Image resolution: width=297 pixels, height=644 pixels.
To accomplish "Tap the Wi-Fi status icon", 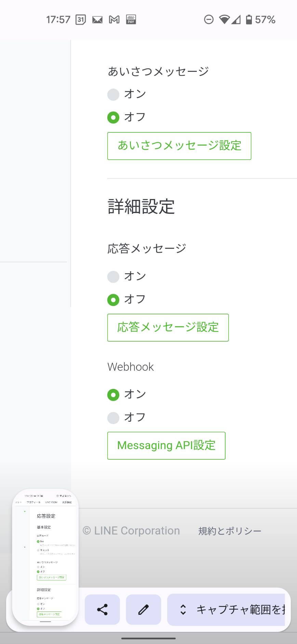I will (225, 19).
